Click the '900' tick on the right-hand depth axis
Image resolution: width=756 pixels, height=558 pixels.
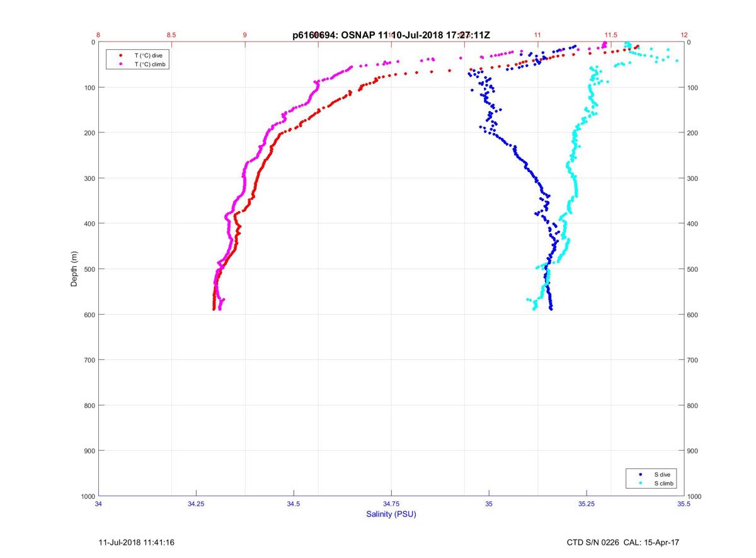click(694, 451)
